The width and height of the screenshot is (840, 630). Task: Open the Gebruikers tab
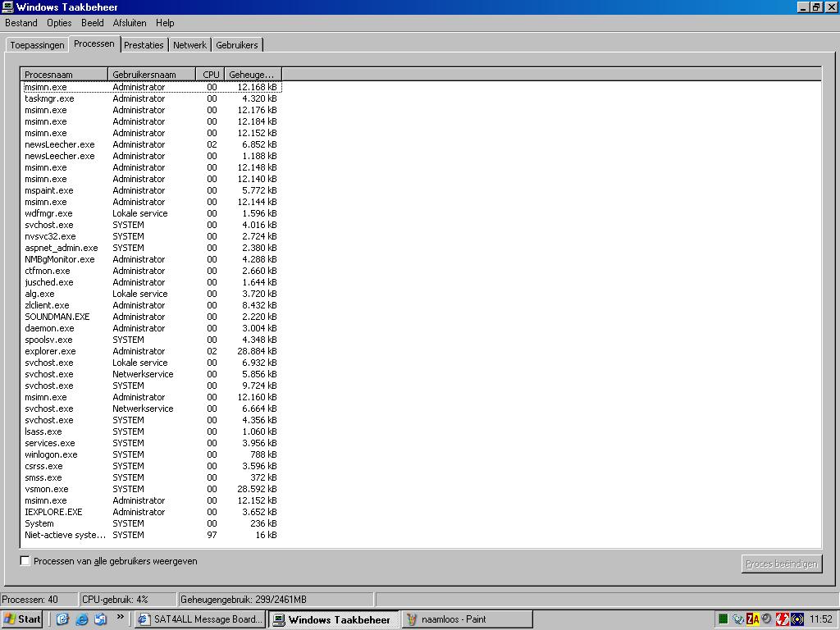pyautogui.click(x=237, y=45)
